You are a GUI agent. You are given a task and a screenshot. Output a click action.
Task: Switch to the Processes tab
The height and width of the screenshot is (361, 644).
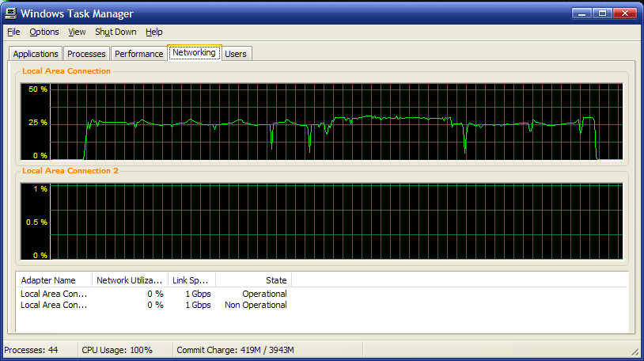click(86, 54)
